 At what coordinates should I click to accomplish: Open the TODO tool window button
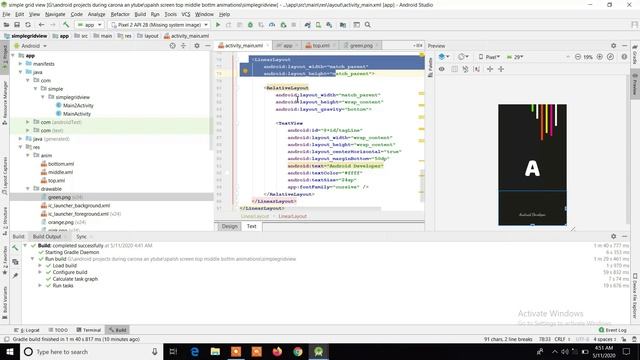coord(58,330)
